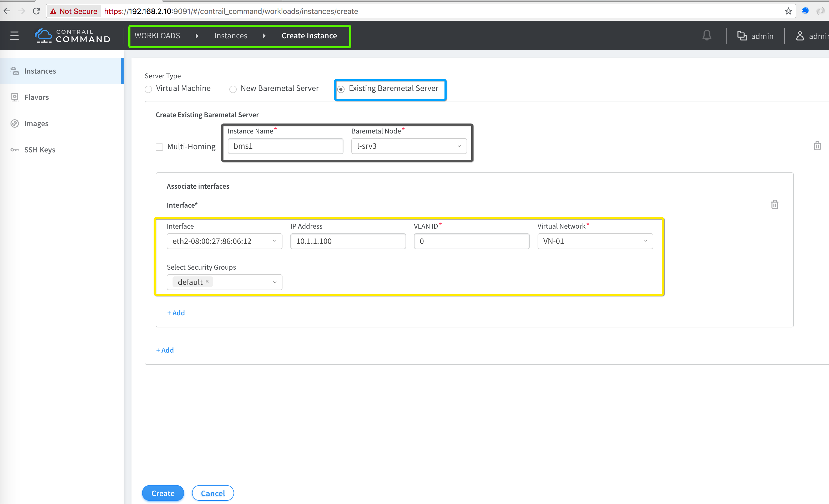The height and width of the screenshot is (504, 829).
Task: Open the Interface eth2 dropdown
Action: click(x=224, y=241)
